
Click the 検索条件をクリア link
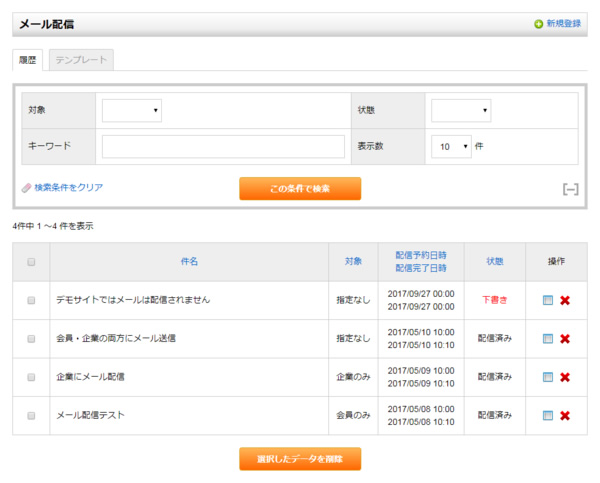[68, 188]
